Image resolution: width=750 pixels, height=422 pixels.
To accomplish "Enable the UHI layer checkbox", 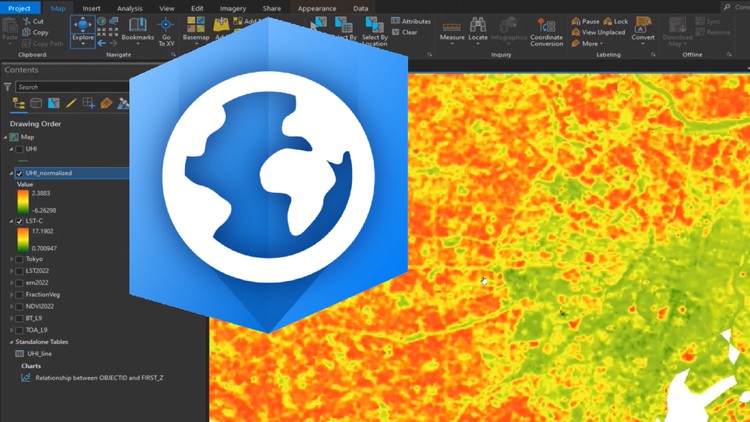I will click(x=19, y=149).
